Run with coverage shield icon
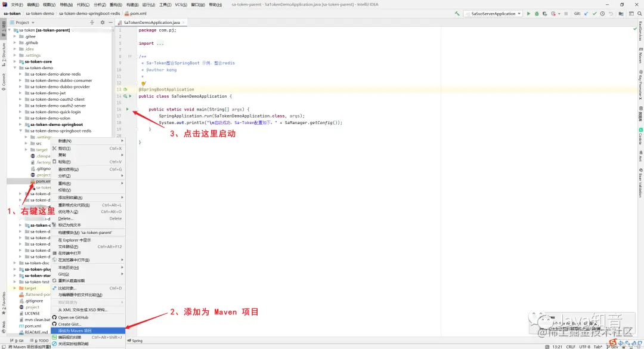The image size is (644, 349). pyautogui.click(x=544, y=14)
